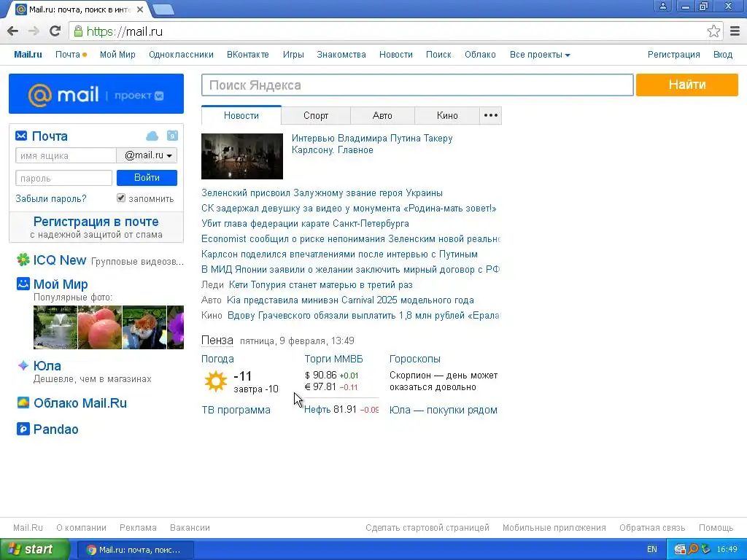
Task: Open the Торги ММВБ link
Action: (333, 359)
